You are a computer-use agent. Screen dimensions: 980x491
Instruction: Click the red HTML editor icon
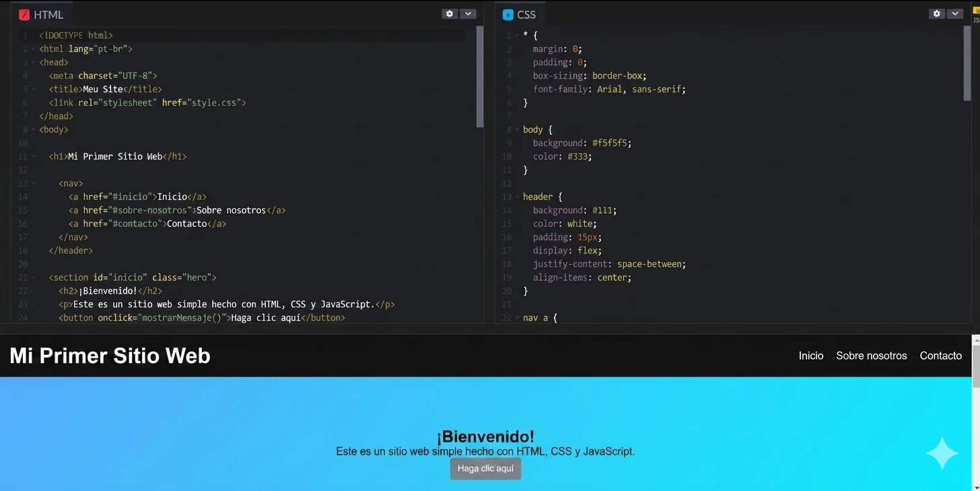(x=24, y=15)
